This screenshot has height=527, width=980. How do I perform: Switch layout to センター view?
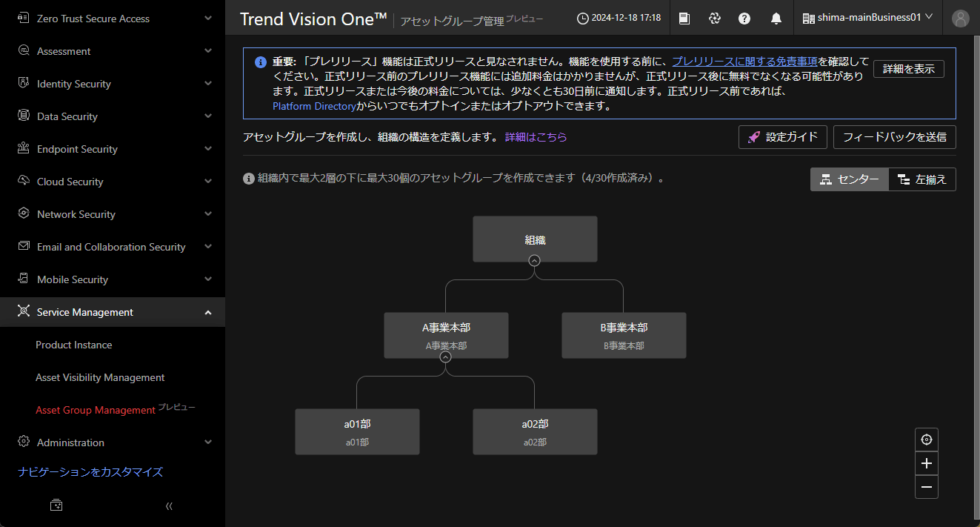(850, 179)
